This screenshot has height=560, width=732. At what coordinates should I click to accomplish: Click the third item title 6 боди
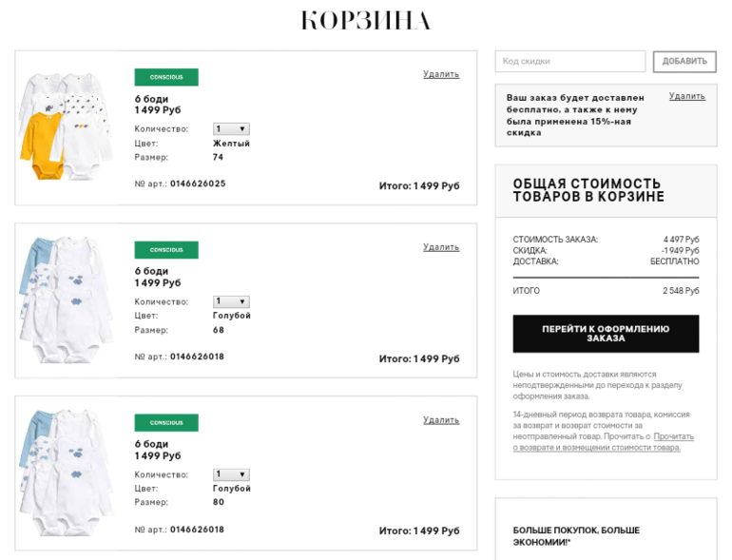point(151,444)
